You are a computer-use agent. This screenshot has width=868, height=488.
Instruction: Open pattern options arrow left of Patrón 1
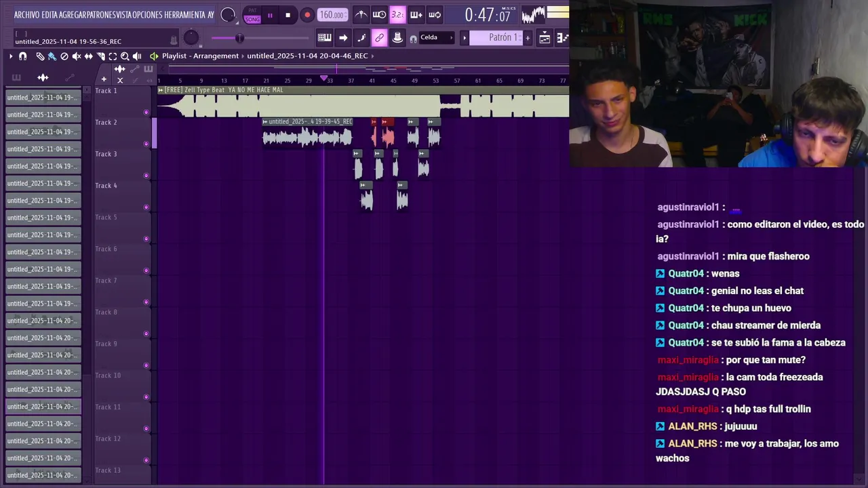click(x=465, y=38)
